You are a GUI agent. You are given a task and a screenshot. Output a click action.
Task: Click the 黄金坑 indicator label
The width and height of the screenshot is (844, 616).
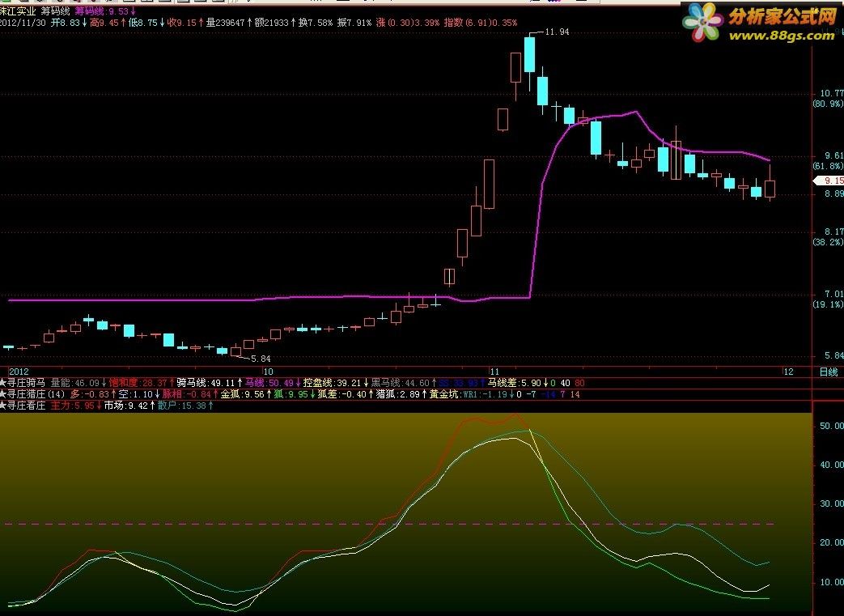tap(445, 394)
